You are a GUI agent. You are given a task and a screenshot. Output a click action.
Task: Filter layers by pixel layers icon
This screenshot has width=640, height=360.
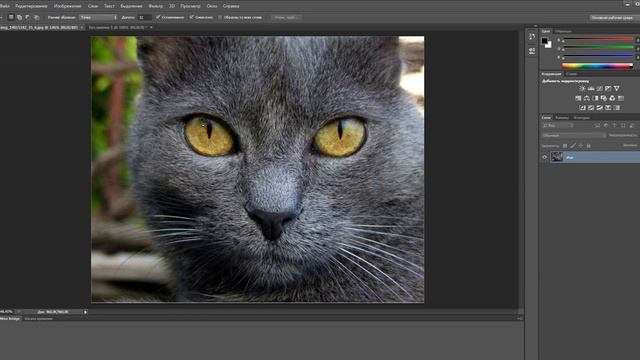[597, 125]
